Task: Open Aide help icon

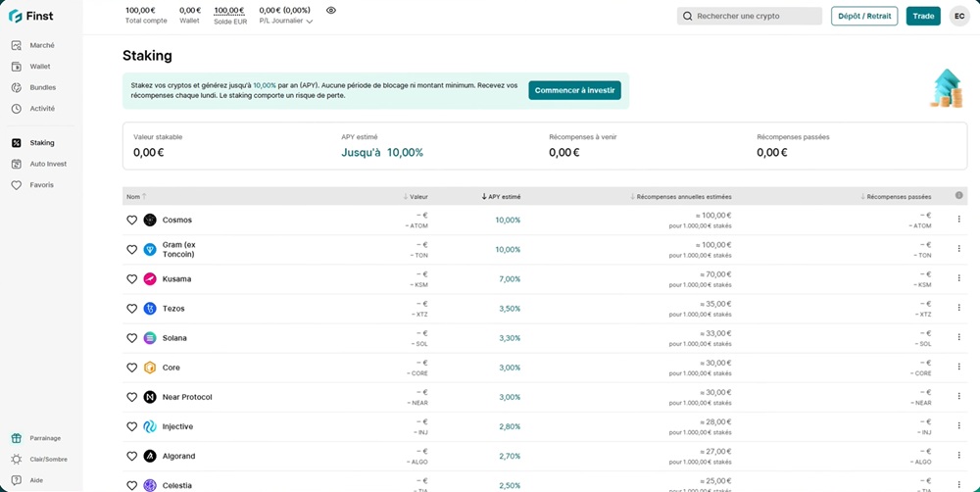Action: [x=17, y=480]
